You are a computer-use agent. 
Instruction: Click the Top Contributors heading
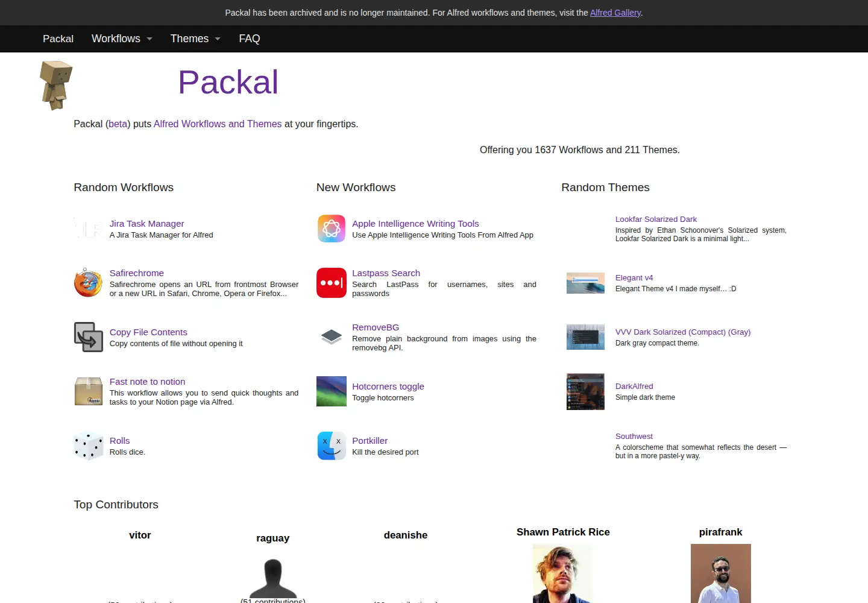(116, 505)
